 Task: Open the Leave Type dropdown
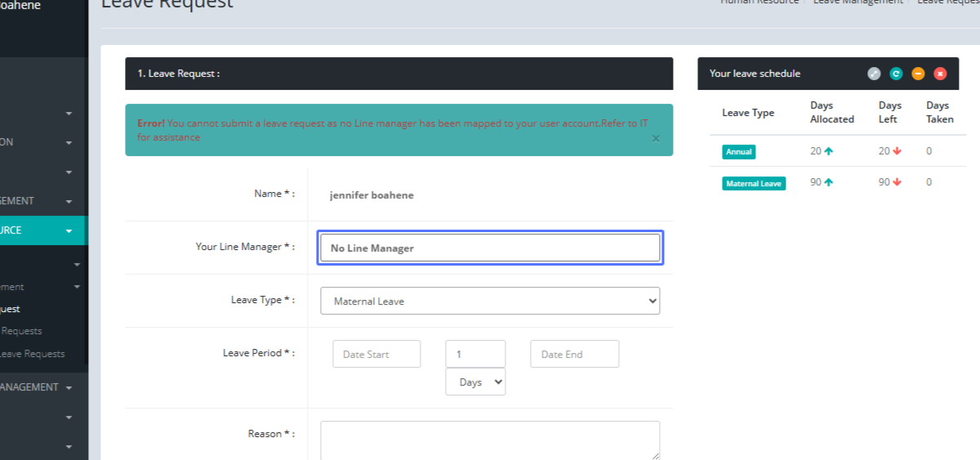(490, 301)
